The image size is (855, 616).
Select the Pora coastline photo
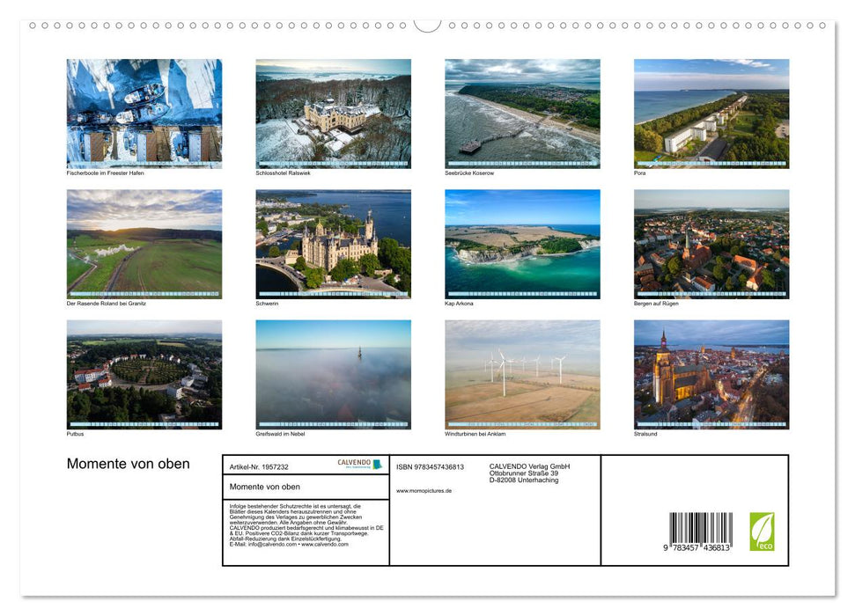pyautogui.click(x=710, y=114)
